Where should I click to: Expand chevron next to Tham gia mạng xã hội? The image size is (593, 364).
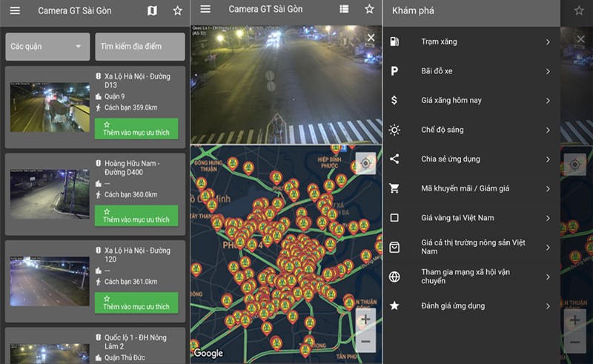click(548, 277)
